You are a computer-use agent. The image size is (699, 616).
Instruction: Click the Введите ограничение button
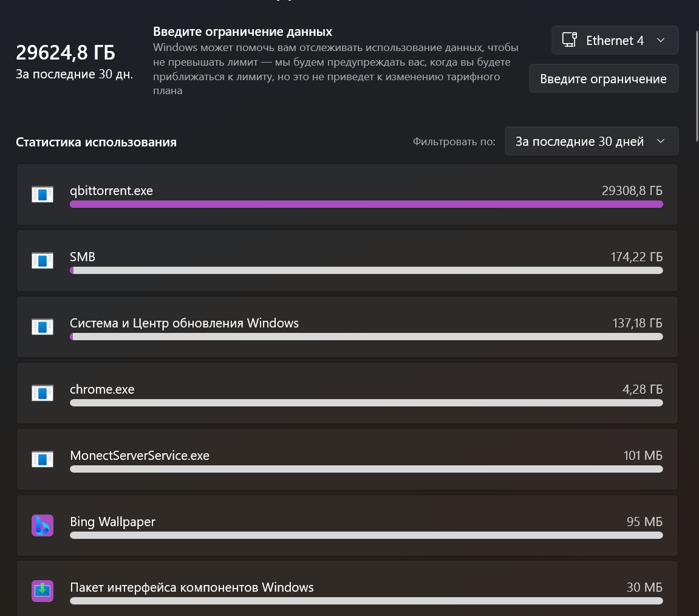(603, 79)
